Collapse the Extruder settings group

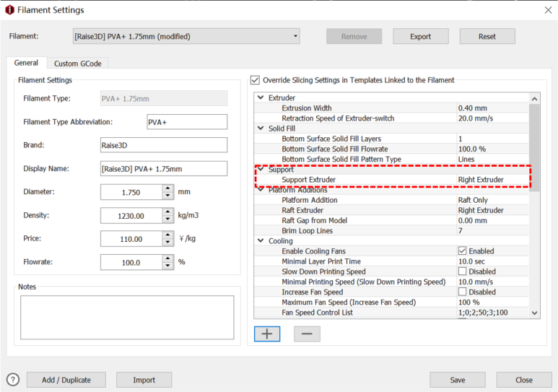click(261, 97)
